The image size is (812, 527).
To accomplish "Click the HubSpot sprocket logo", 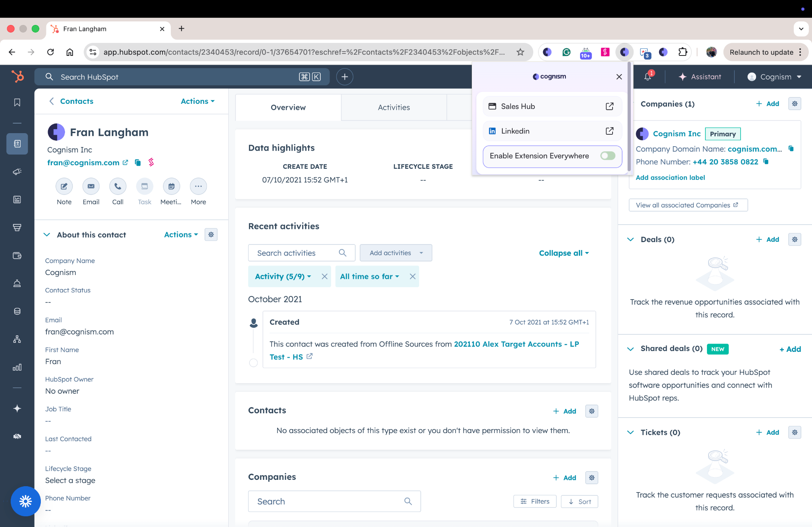I will (x=17, y=76).
